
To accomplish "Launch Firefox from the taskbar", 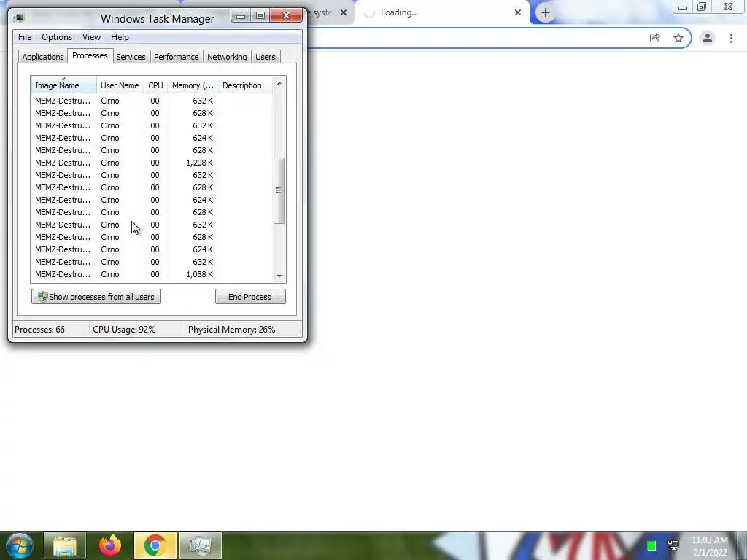I will click(x=110, y=545).
